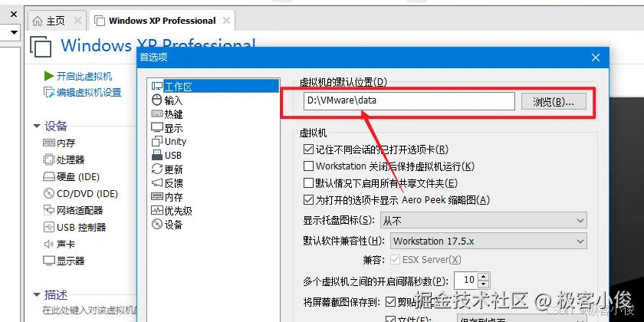Toggle save screenshots to clipboard checkbox
Screen dimensions: 644x322
coord(390,302)
